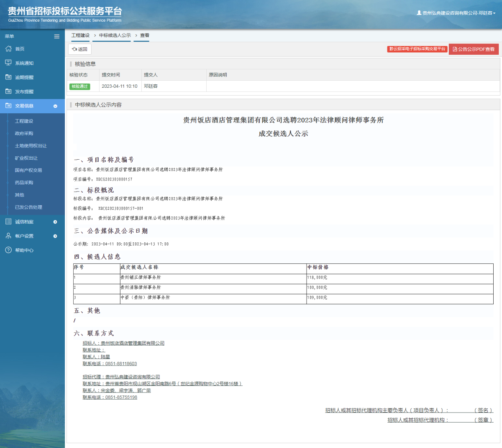Click 工程建设 breadcrumb link
Screen dimensions: 502x448
(x=80, y=36)
